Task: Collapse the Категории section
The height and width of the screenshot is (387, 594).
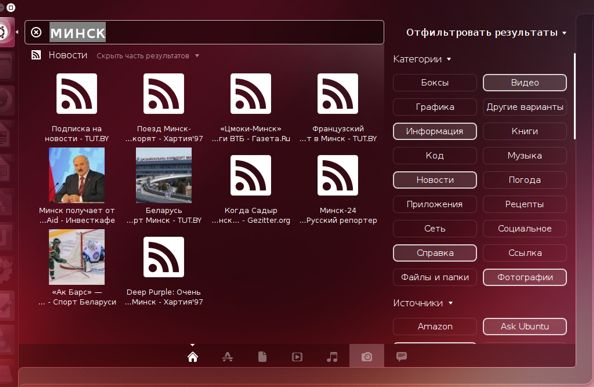Action: pyautogui.click(x=422, y=59)
